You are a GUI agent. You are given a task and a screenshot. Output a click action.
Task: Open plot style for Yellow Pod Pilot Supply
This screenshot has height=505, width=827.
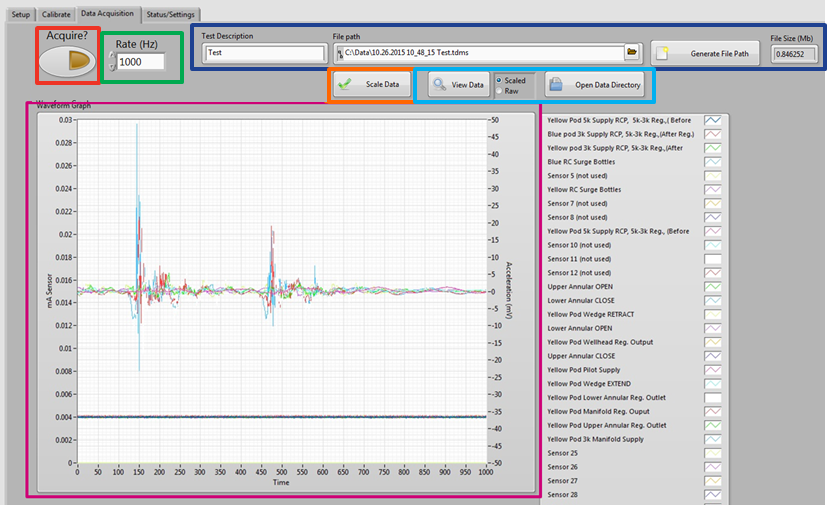714,370
